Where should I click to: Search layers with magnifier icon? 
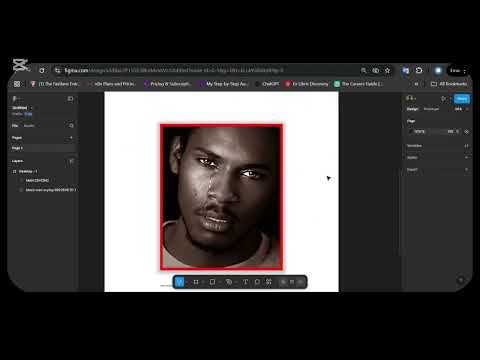pos(71,126)
